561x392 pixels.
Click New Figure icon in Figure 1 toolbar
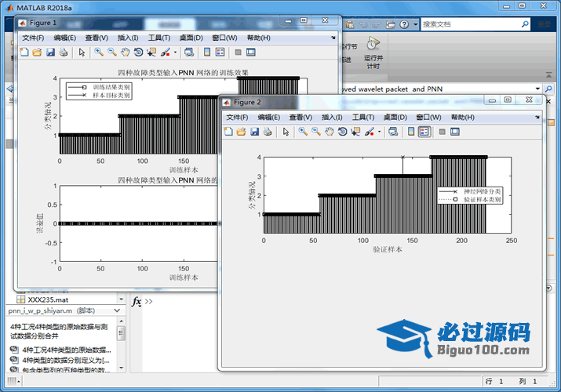click(x=24, y=53)
